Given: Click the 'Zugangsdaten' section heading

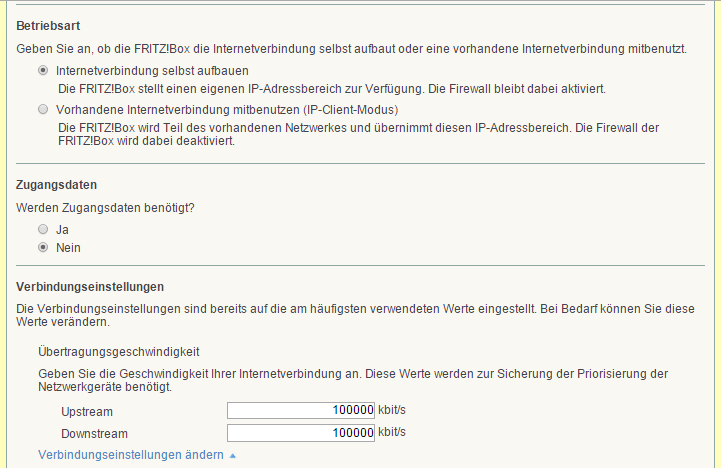Looking at the screenshot, I should pos(56,185).
